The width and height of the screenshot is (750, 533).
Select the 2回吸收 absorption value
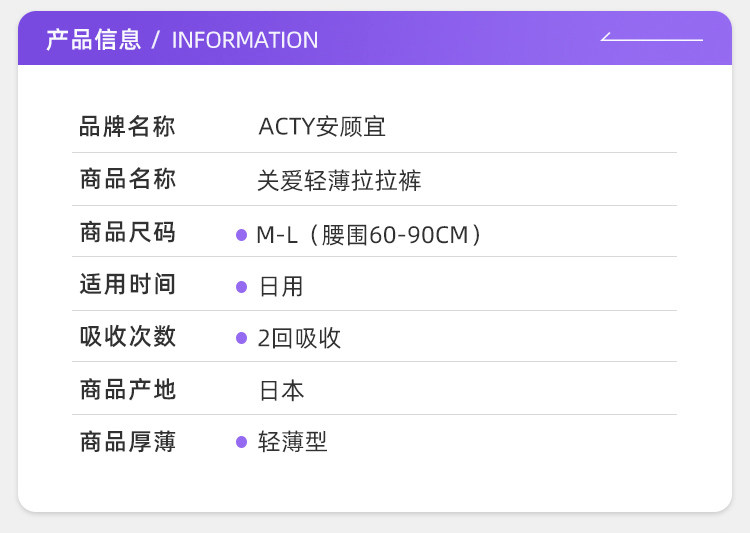click(x=299, y=338)
